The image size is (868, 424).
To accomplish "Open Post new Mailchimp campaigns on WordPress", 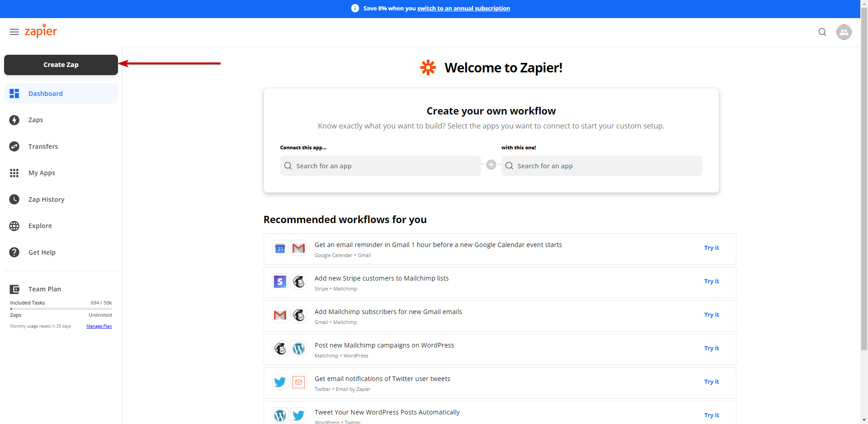I will pyautogui.click(x=384, y=345).
